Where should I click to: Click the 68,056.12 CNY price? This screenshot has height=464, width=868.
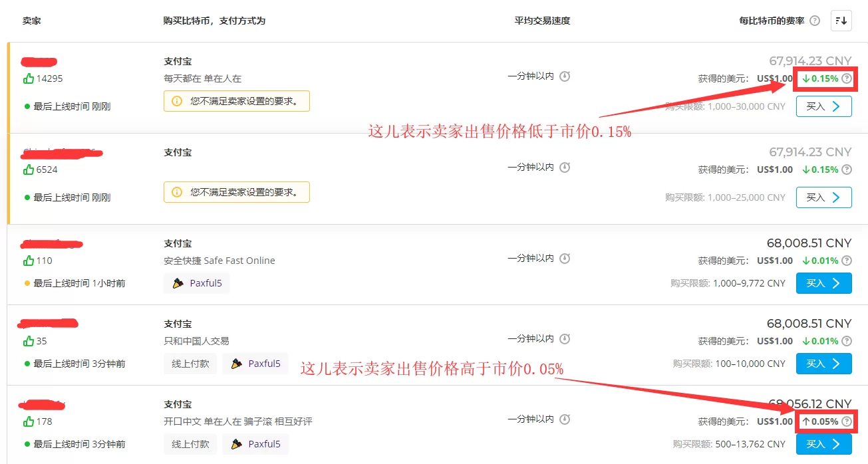click(809, 404)
